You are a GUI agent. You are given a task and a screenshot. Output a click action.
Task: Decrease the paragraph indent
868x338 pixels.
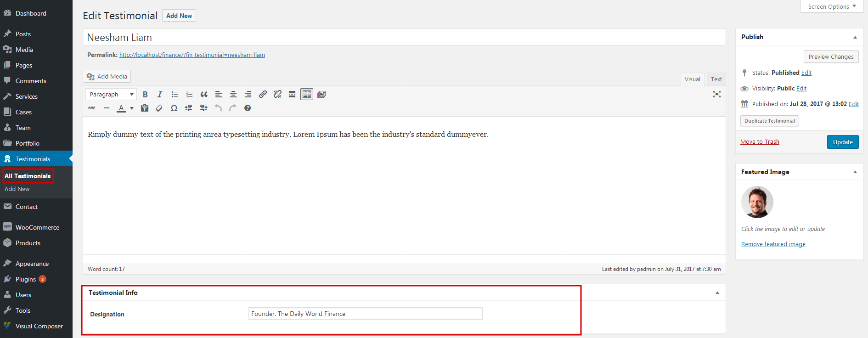point(189,108)
